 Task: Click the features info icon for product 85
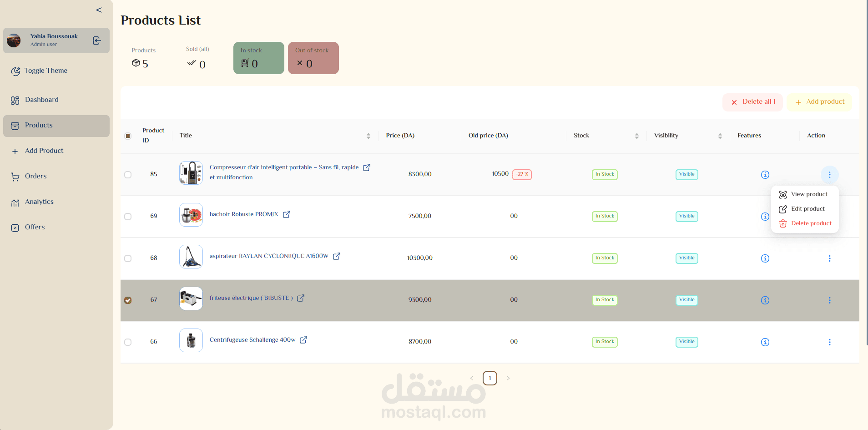[x=765, y=175]
